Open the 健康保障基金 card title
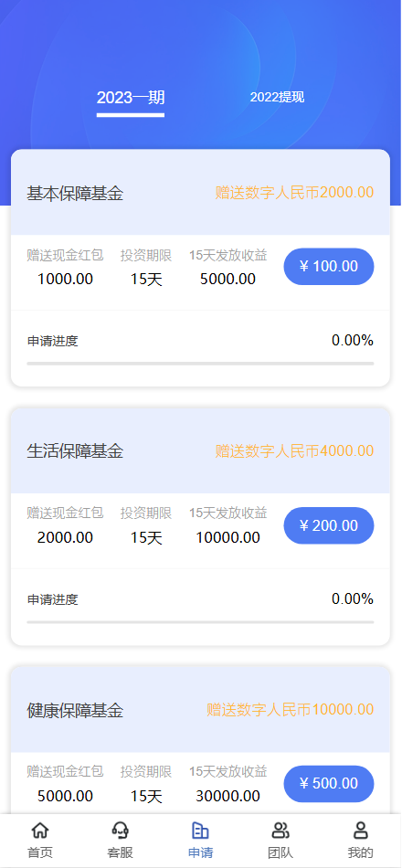402x868 pixels. [75, 710]
